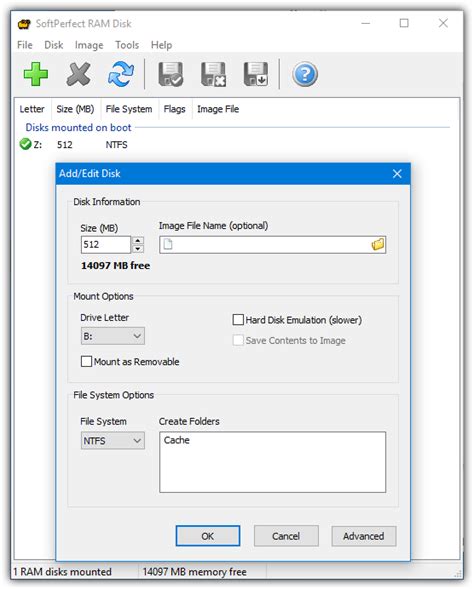474x589 pixels.
Task: Check Mount as Removable option
Action: tap(86, 361)
